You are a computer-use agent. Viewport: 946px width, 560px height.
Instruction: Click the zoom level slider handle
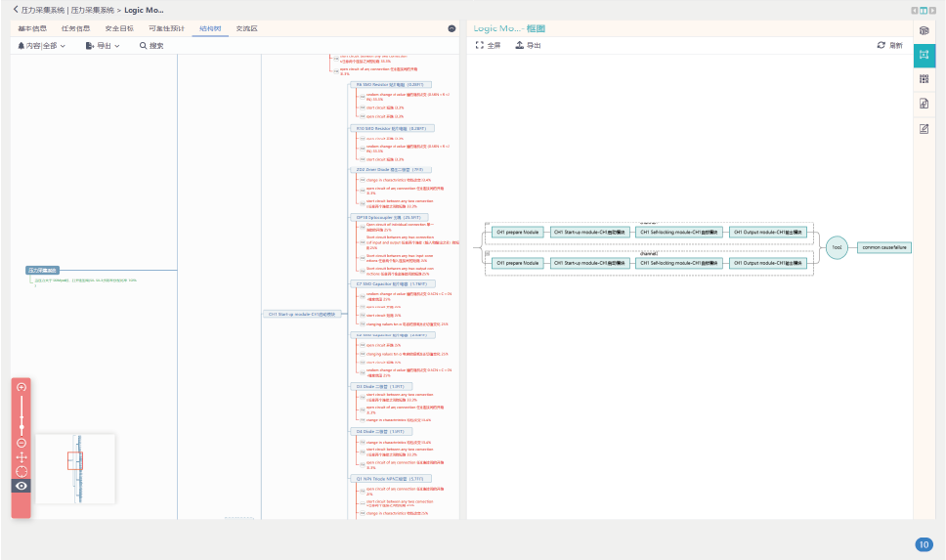click(x=21, y=426)
